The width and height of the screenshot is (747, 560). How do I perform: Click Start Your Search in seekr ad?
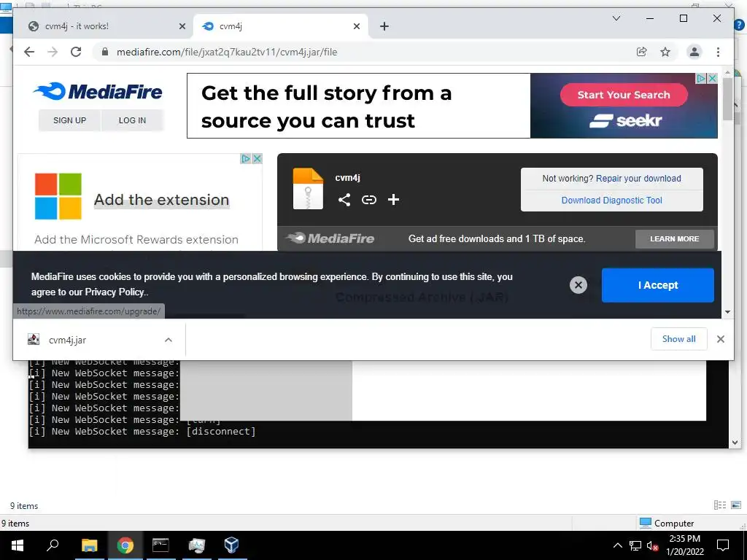(624, 95)
